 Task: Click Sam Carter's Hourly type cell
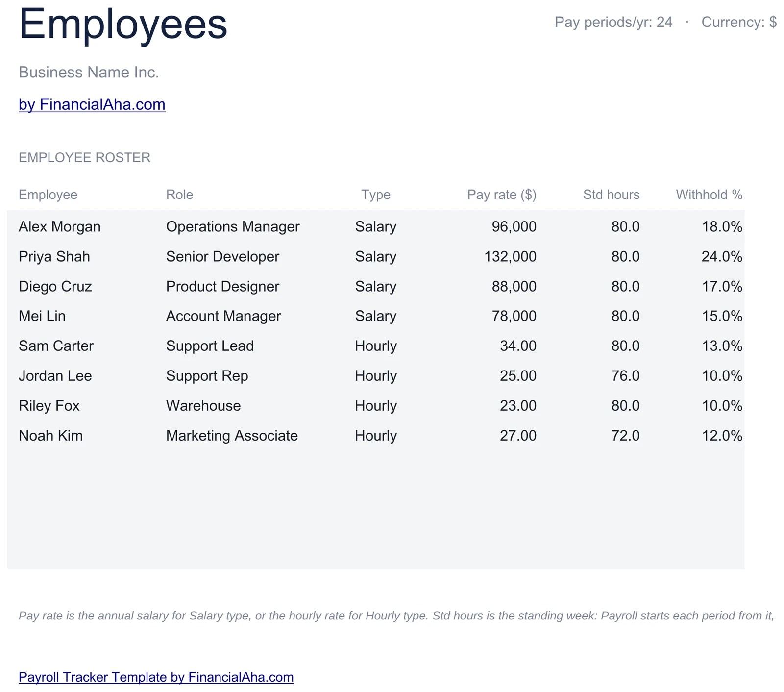pos(376,346)
